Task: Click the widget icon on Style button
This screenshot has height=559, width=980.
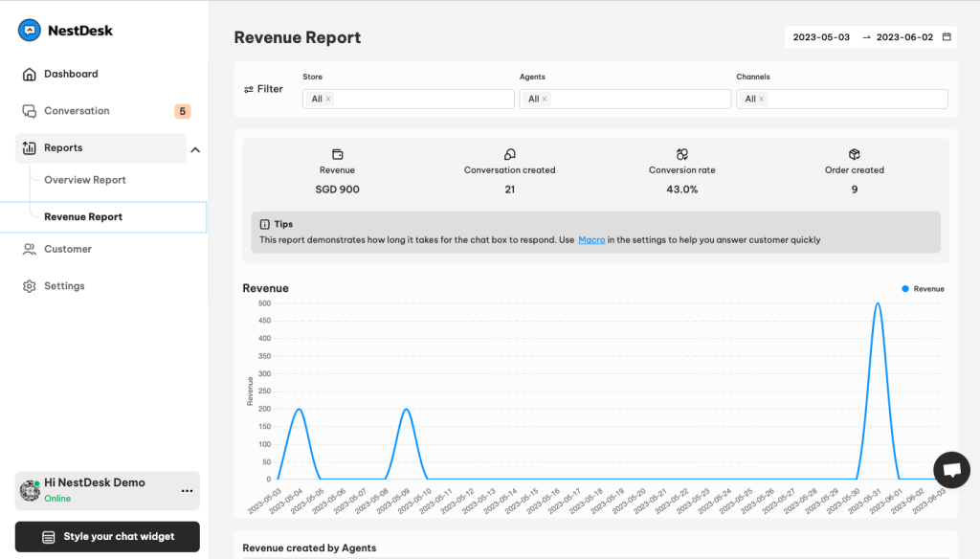Action: coord(48,537)
